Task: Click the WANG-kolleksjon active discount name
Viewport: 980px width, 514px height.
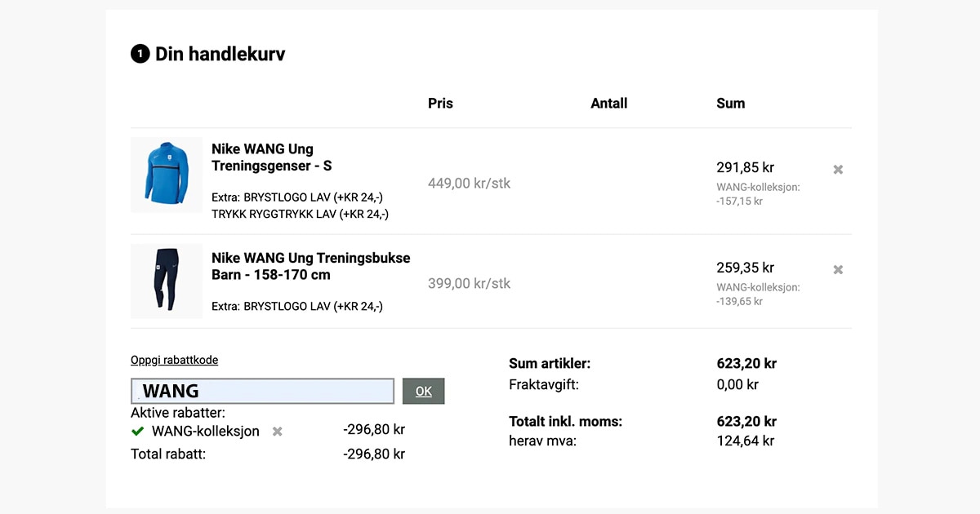Action: [x=206, y=431]
